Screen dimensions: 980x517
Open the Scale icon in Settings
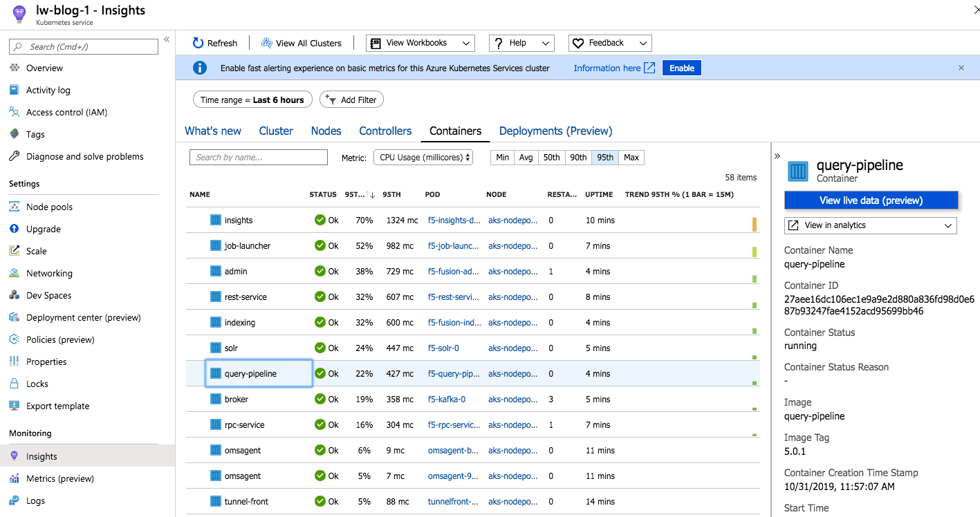15,251
